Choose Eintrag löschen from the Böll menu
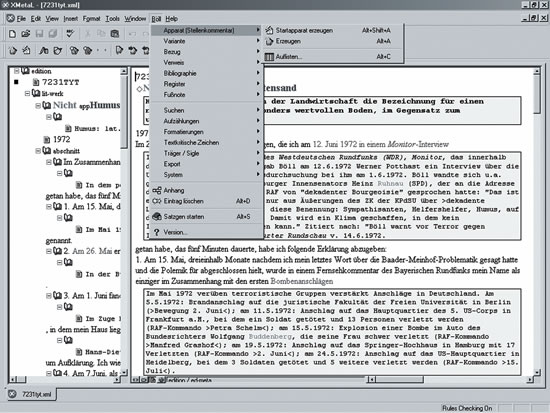Screen dimensions: 550x413 pos(207,201)
